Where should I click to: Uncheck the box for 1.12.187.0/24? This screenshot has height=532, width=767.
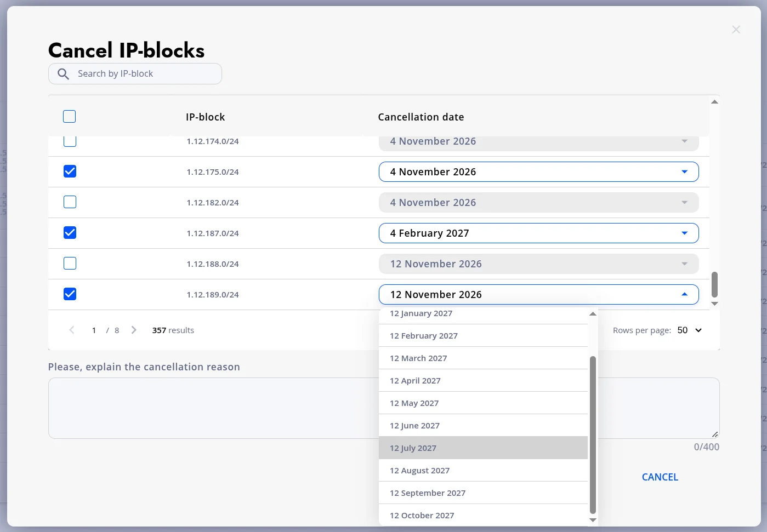[70, 233]
